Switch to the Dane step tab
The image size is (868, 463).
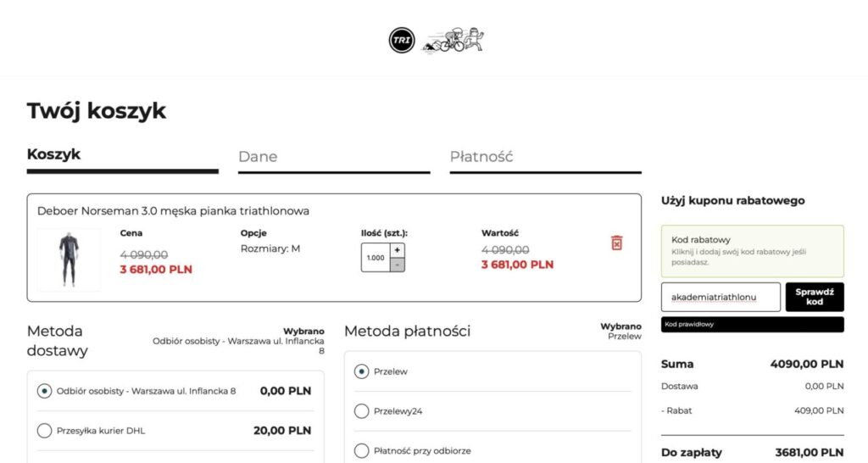[x=333, y=158]
